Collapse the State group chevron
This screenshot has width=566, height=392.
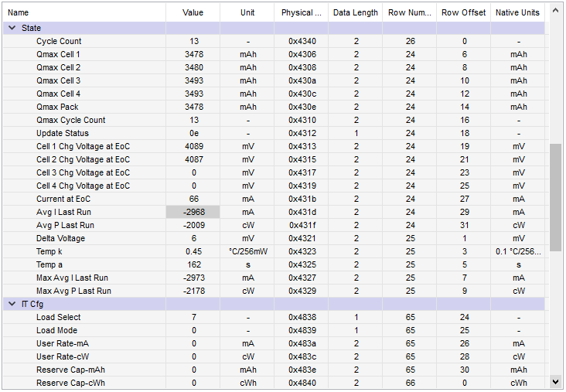tap(12, 28)
